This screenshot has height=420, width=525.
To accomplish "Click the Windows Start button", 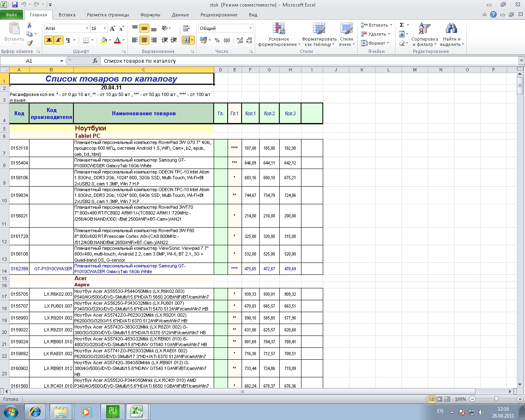I will click(x=11, y=411).
